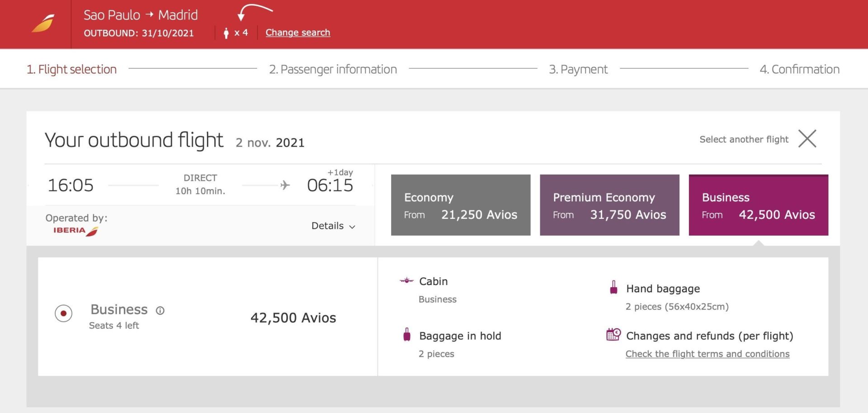
Task: Click the Cabin airplane icon
Action: pos(406,281)
